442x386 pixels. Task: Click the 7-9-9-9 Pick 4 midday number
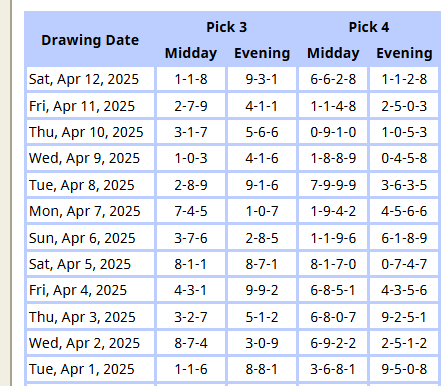coord(333,185)
